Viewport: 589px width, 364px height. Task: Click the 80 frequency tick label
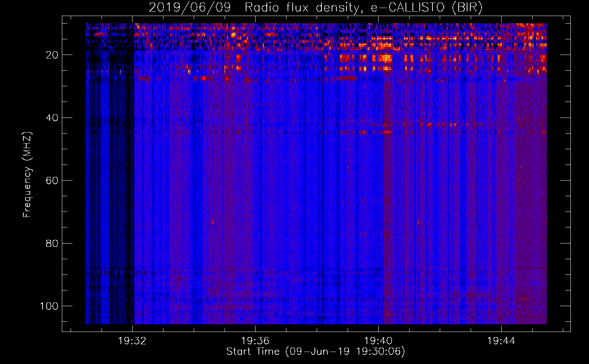(x=52, y=243)
